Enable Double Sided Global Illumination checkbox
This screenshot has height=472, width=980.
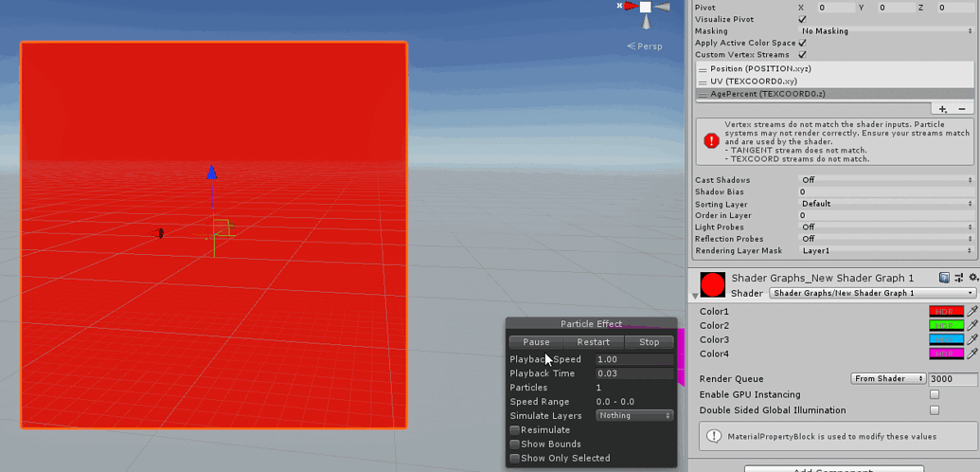(x=935, y=410)
